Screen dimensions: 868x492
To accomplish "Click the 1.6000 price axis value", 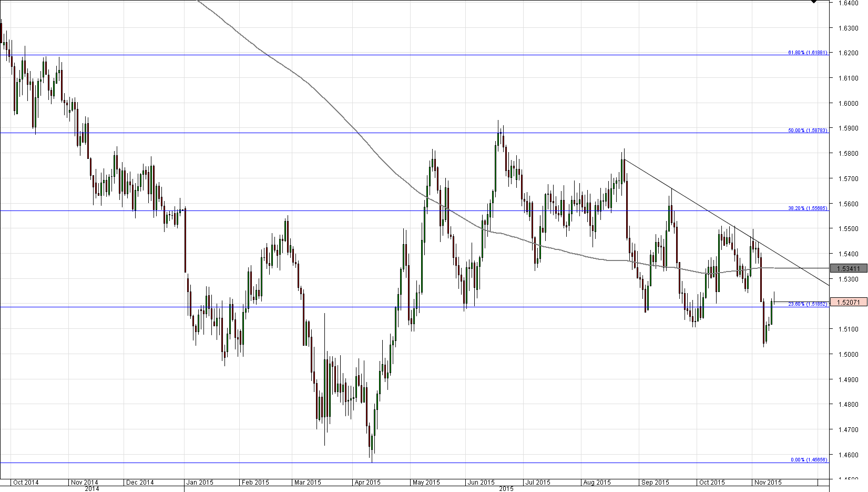I will click(849, 103).
